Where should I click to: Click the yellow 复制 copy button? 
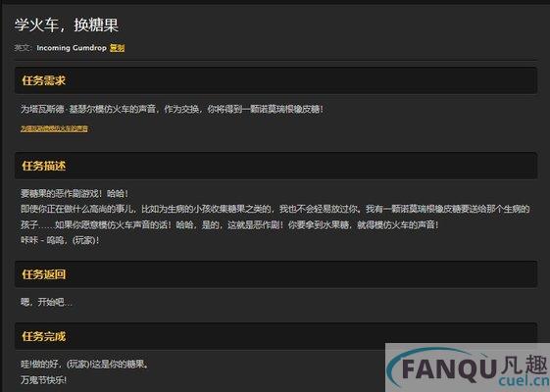point(117,48)
